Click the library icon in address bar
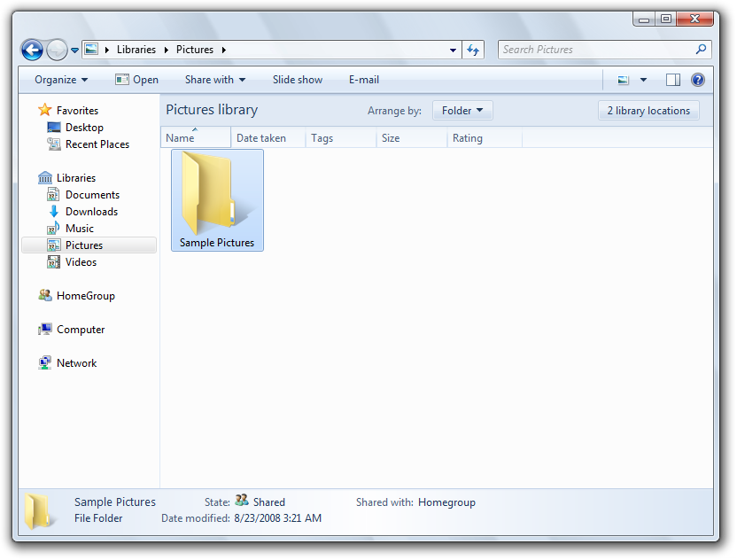737x560 pixels. (91, 49)
